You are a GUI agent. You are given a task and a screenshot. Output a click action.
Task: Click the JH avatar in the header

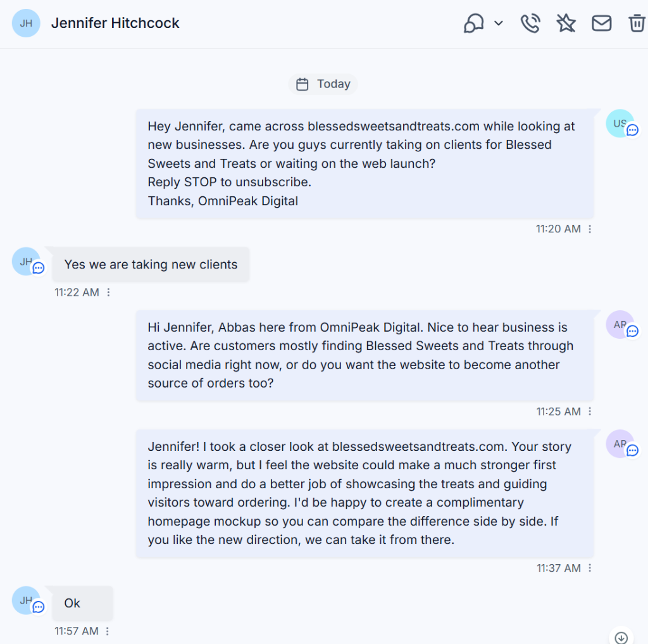click(26, 23)
